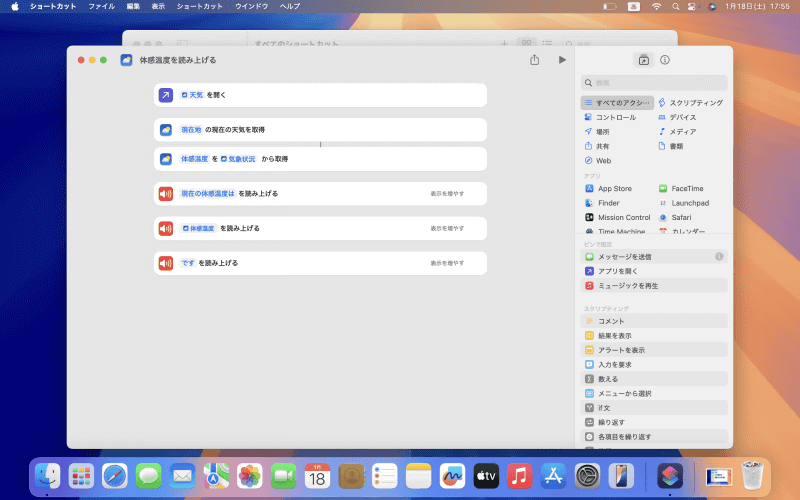Select the if文 action
The height and width of the screenshot is (500, 800).
[654, 408]
